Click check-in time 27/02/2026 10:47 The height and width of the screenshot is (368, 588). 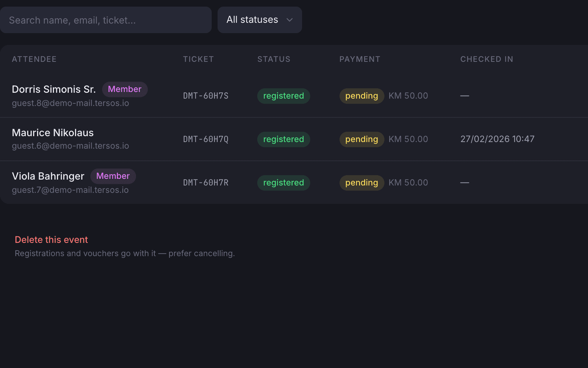(x=498, y=139)
